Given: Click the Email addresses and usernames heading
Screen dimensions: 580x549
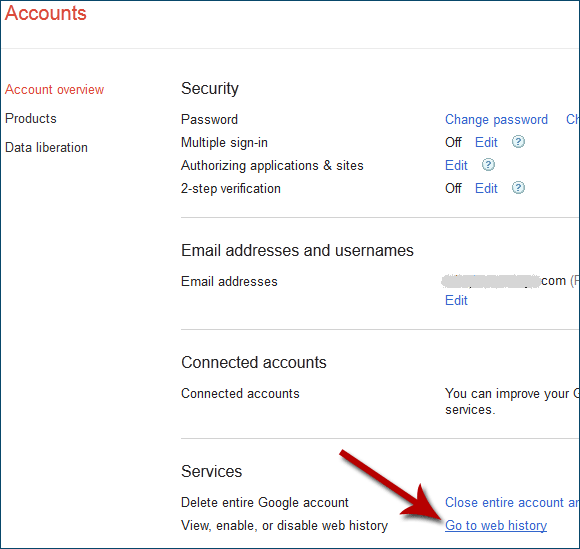Looking at the screenshot, I should pyautogui.click(x=297, y=250).
